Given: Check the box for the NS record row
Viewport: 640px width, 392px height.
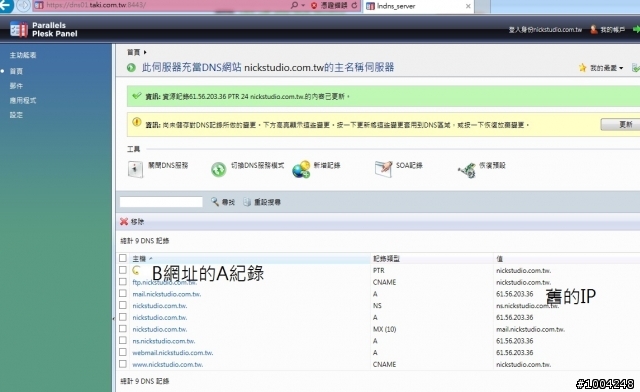Looking at the screenshot, I should 123,305.
